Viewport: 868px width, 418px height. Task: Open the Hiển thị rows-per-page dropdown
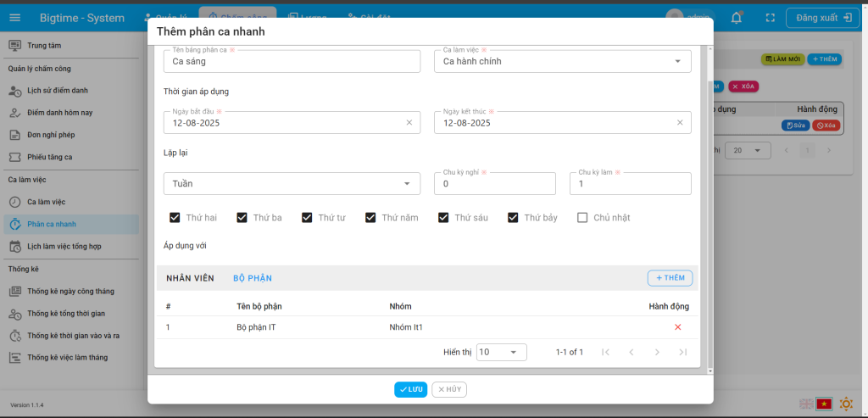501,352
